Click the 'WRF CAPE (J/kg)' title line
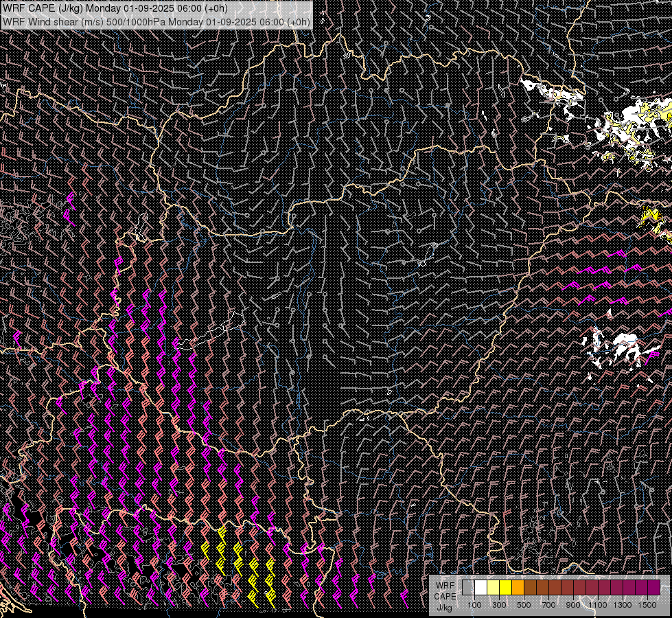 tap(115, 8)
